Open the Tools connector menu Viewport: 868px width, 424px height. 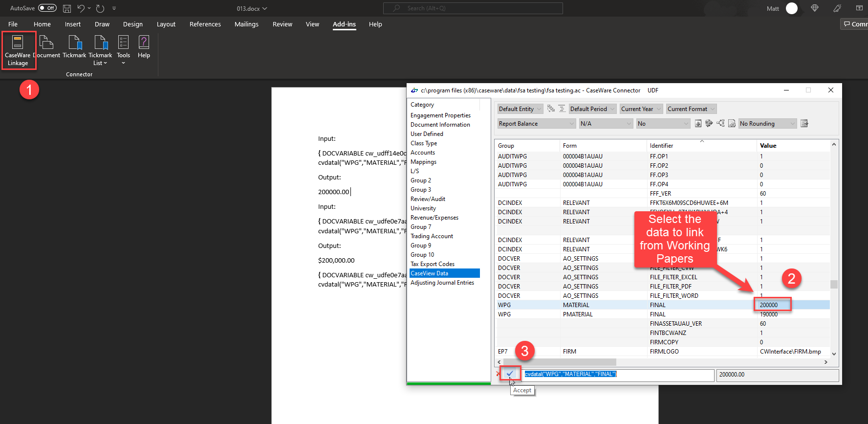point(124,50)
